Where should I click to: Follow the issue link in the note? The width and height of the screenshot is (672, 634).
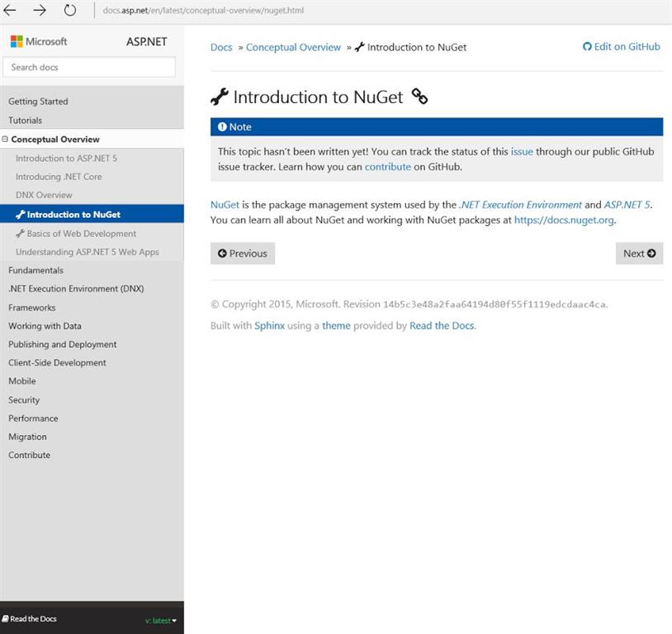[522, 152]
